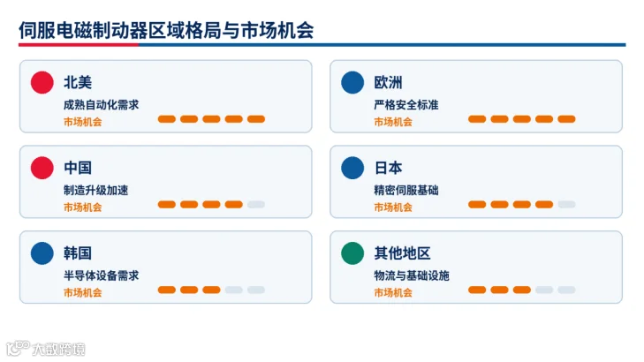Click 市场机会 label in 其他地区 card

coord(393,292)
